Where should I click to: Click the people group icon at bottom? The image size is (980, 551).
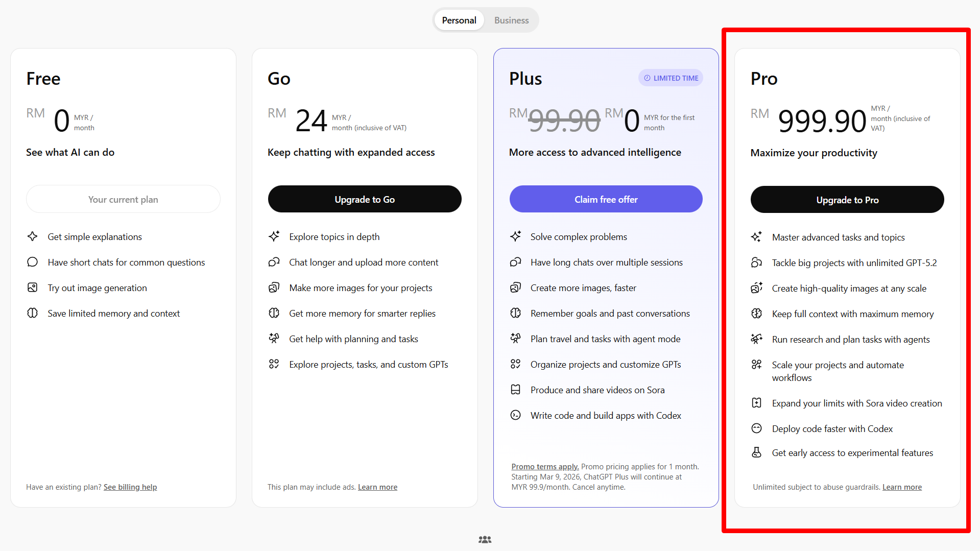click(485, 540)
